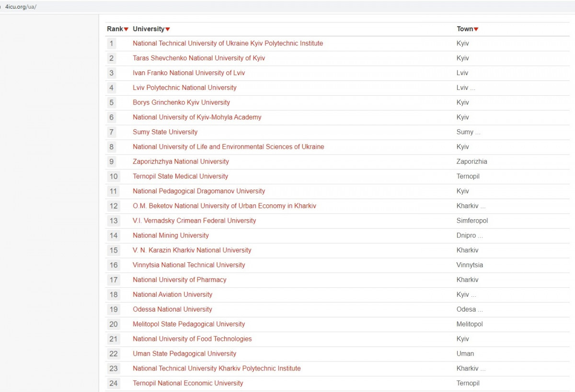Screen dimensions: 575x392
Task: Select Ternopil National Economic University
Action: click(187, 383)
